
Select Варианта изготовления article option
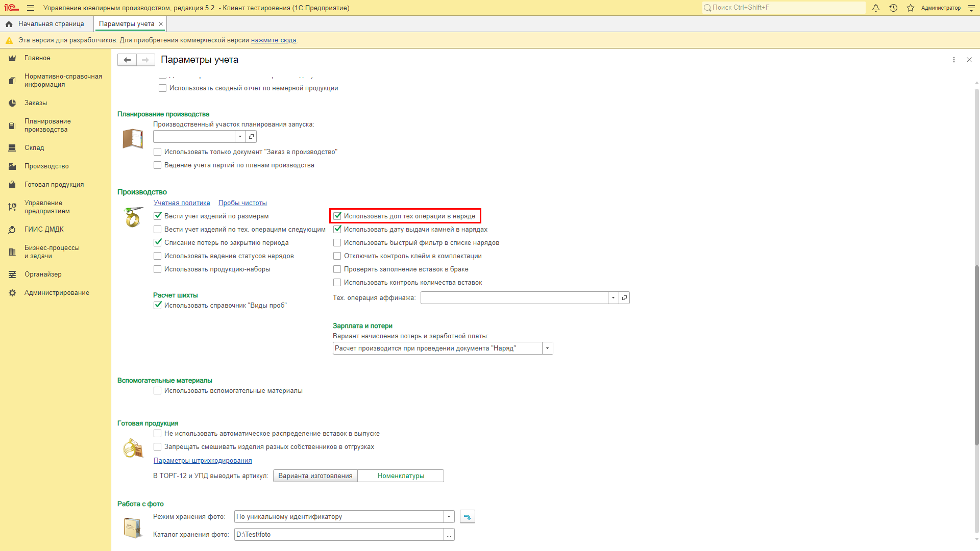click(315, 476)
